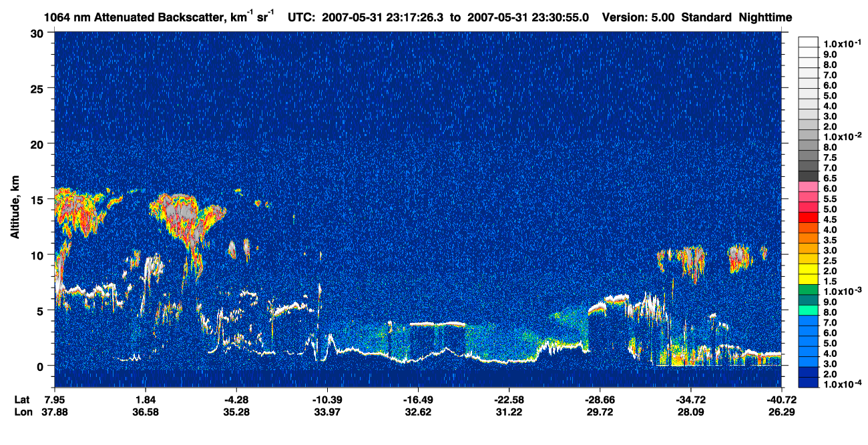This screenshot has width=868, height=445.
Task: Click the 'Nighttime' label in header
Action: click(x=766, y=18)
